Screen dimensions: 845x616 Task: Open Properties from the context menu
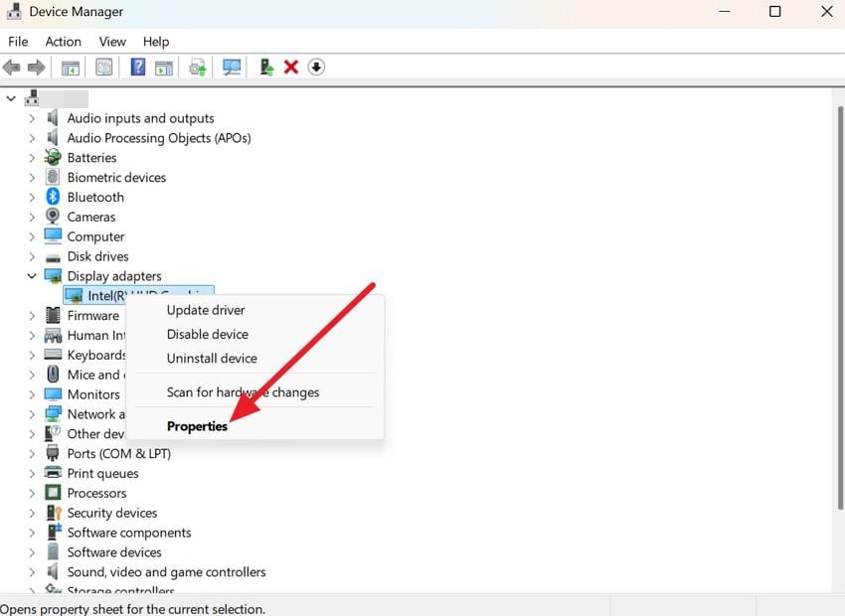click(x=197, y=426)
